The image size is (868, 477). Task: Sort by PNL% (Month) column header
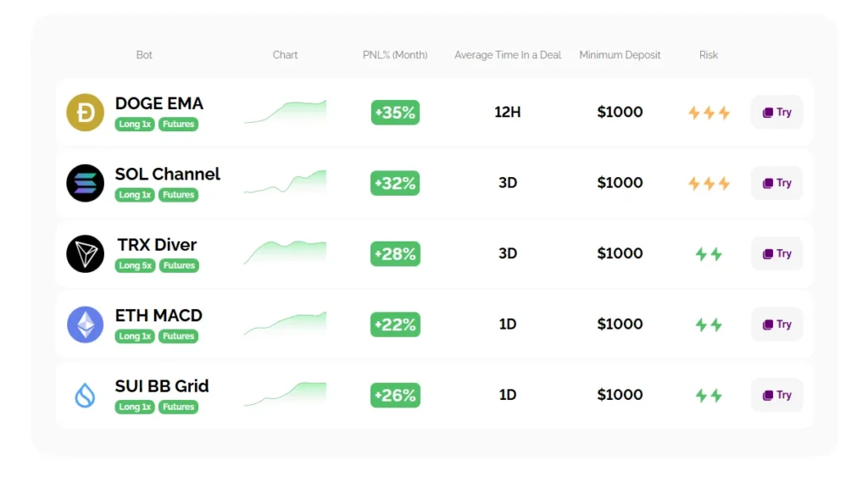[x=395, y=55]
